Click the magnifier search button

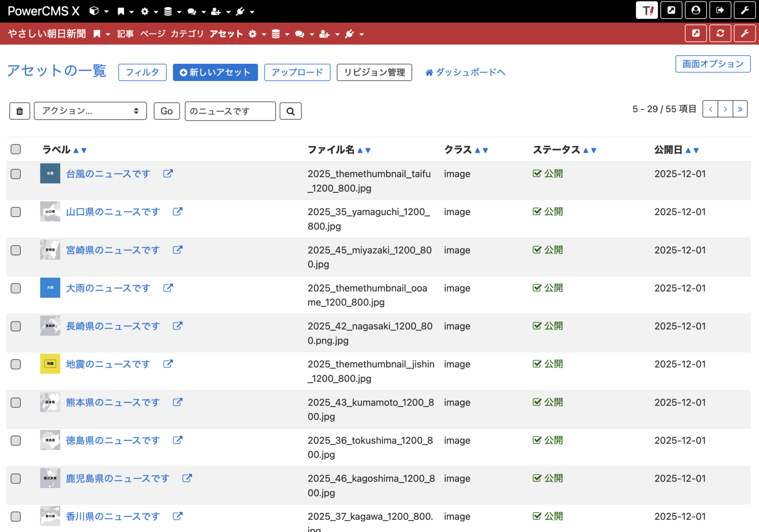[290, 111]
